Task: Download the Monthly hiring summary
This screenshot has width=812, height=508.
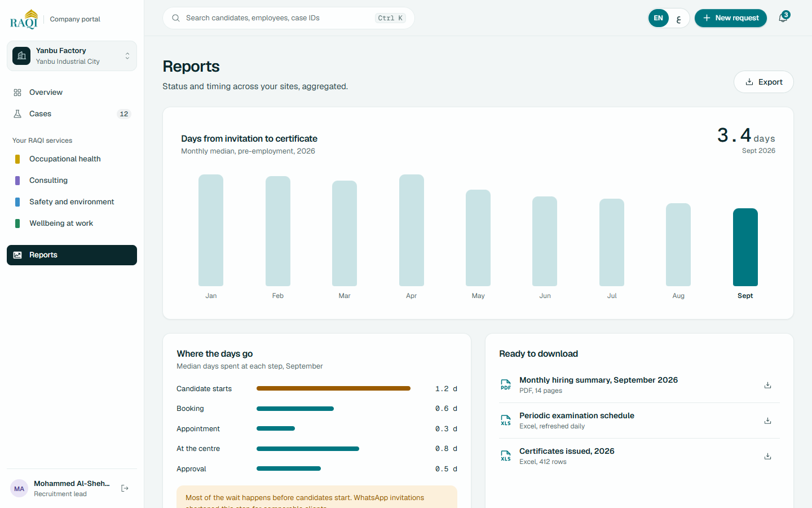Action: (767, 385)
